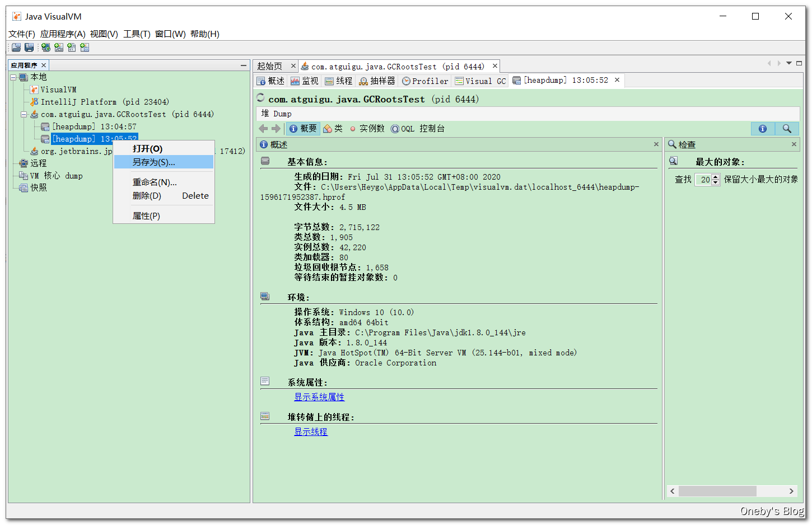Screen dimensions: 812x525
Task: Click into the object count field showing 20
Action: tap(703, 180)
